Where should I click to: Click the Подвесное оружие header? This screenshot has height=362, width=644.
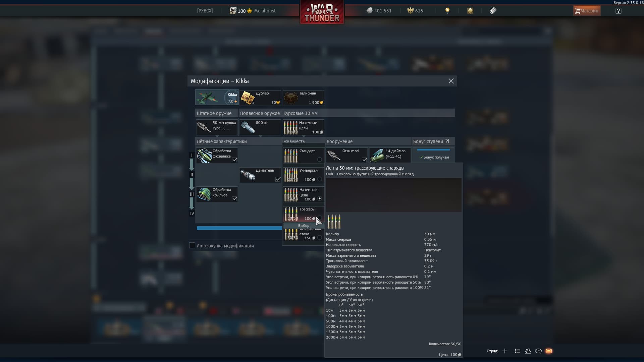260,113
